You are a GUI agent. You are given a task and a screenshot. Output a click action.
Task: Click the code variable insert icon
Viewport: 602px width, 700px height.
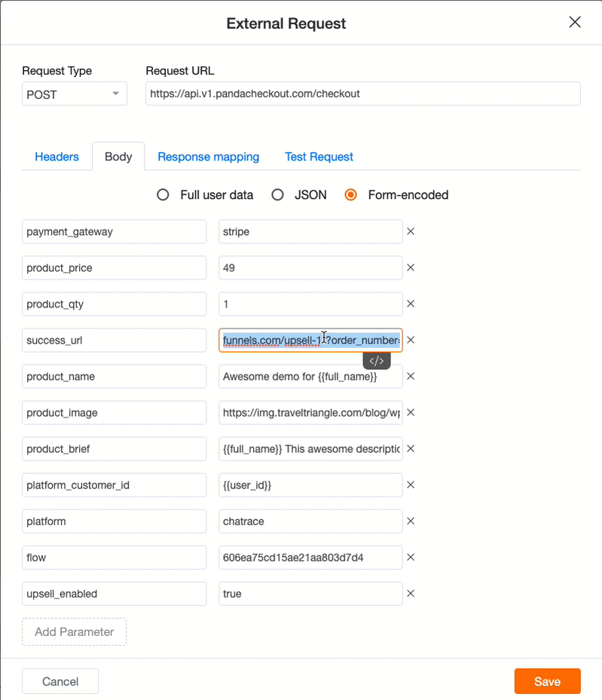(377, 361)
